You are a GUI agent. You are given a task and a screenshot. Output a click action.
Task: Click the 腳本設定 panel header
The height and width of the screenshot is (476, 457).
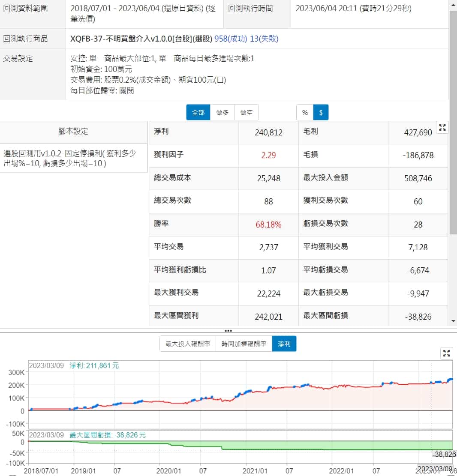point(73,132)
